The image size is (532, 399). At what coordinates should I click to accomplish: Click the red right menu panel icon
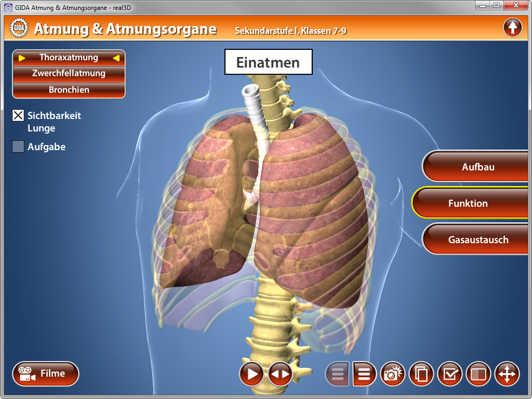point(365,374)
